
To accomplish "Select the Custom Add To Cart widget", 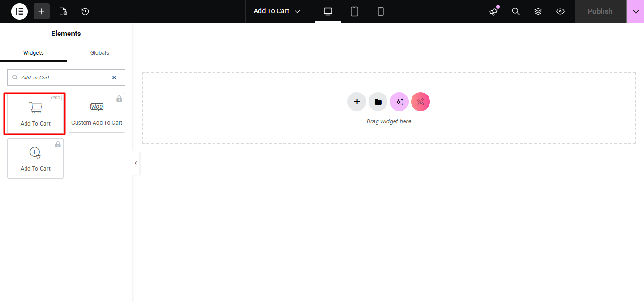I will pyautogui.click(x=97, y=112).
